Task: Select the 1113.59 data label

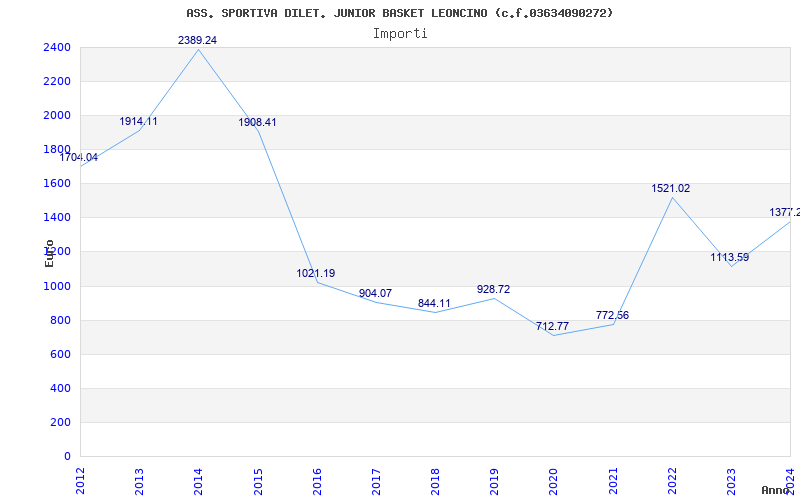Action: (730, 257)
